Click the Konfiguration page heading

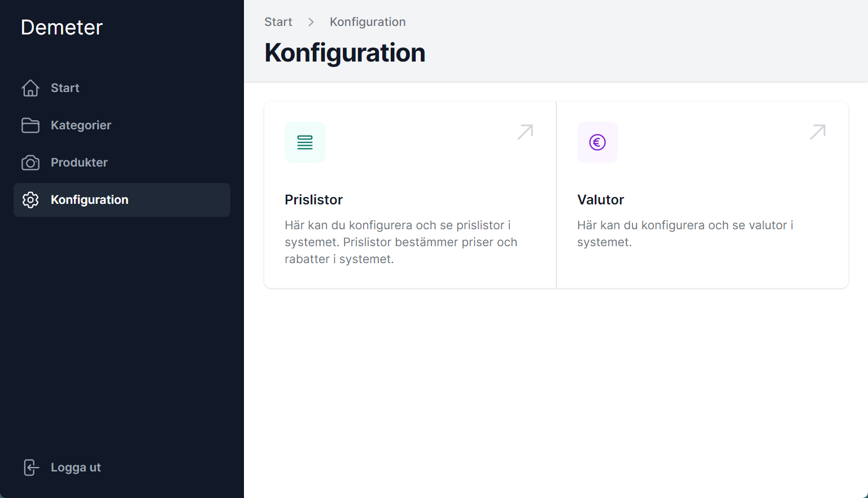tap(344, 53)
